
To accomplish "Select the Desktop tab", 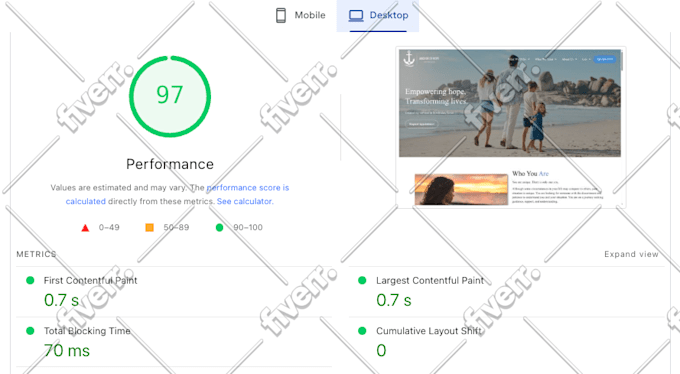I will point(378,16).
